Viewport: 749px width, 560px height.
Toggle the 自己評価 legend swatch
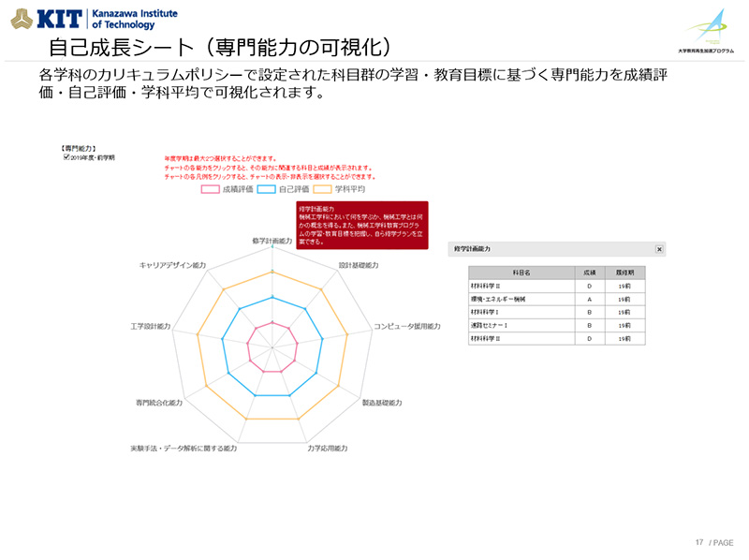[266, 189]
